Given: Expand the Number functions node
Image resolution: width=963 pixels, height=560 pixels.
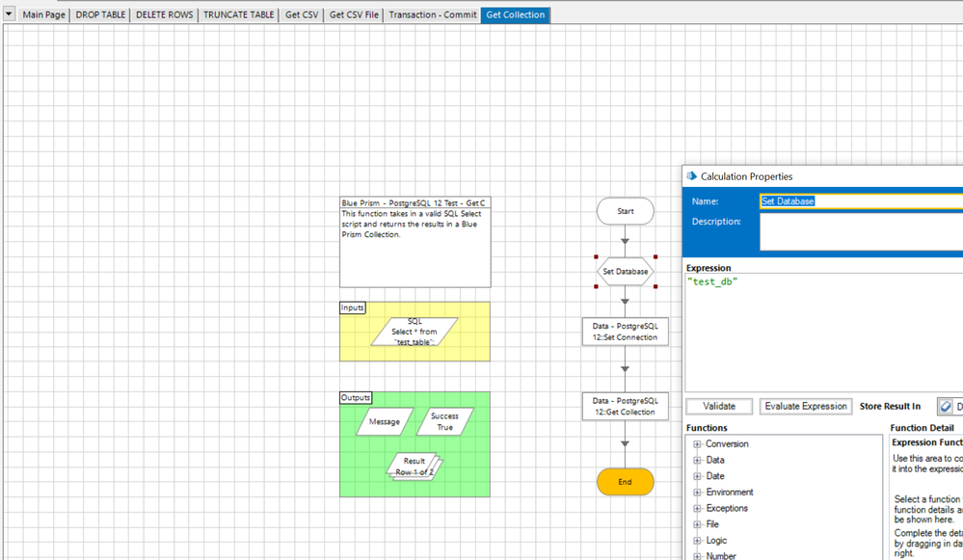Looking at the screenshot, I should click(x=697, y=556).
